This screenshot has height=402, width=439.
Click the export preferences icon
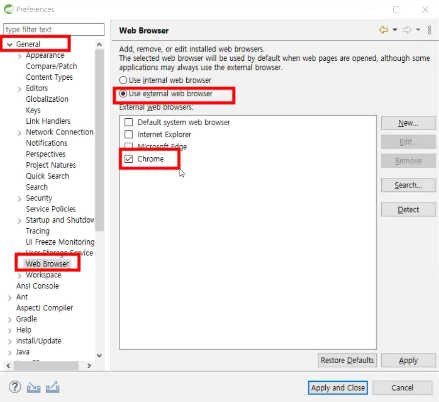tap(53, 387)
